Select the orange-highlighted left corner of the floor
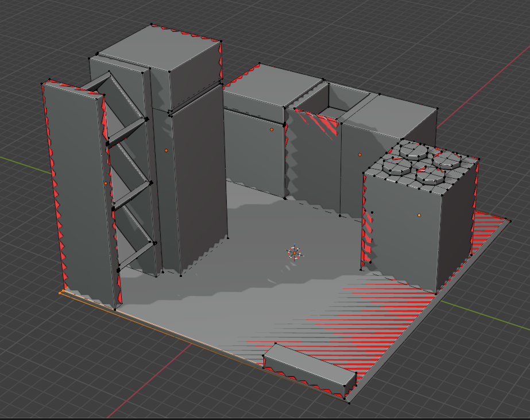Viewport: 530px width, 420px height. pos(61,292)
